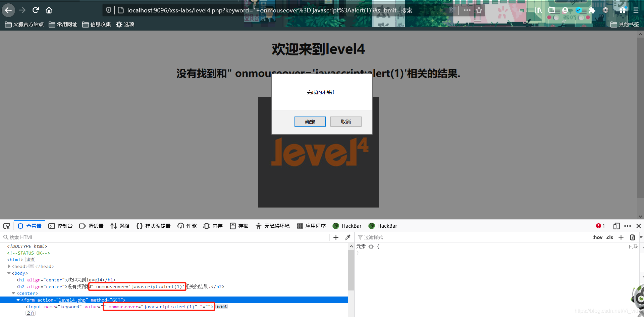This screenshot has height=317, width=644.
Task: Focus the 过滤样式 filter field
Action: click(473, 237)
